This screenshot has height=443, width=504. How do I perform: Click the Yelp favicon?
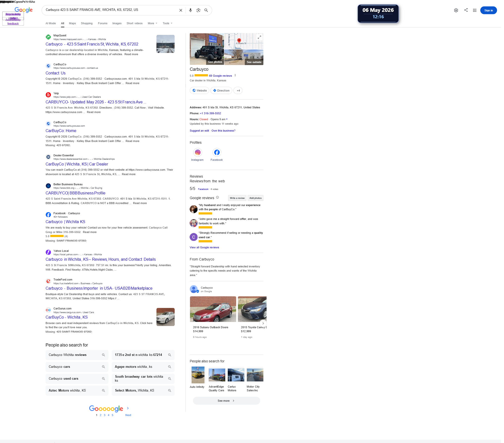pos(48,95)
